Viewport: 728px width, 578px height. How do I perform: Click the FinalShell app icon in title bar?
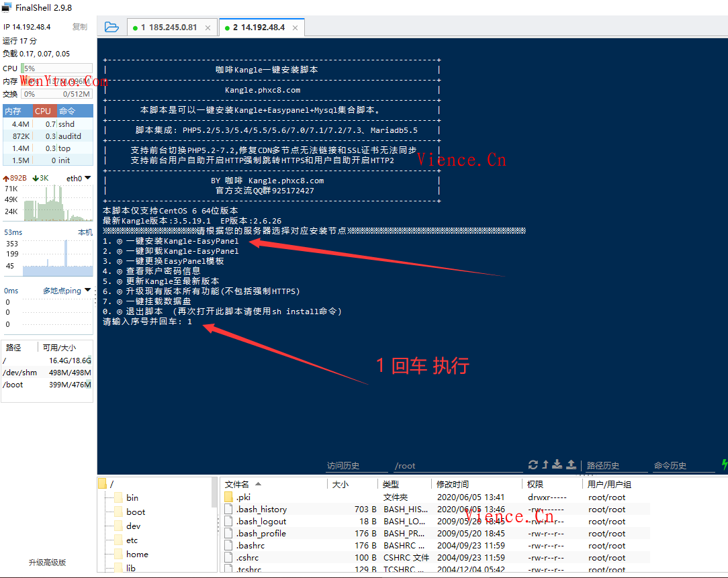coord(7,7)
